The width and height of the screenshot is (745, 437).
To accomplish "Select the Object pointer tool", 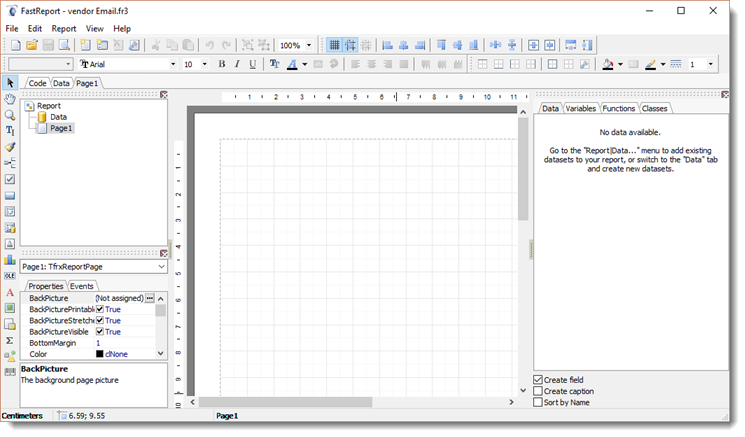I will click(10, 83).
